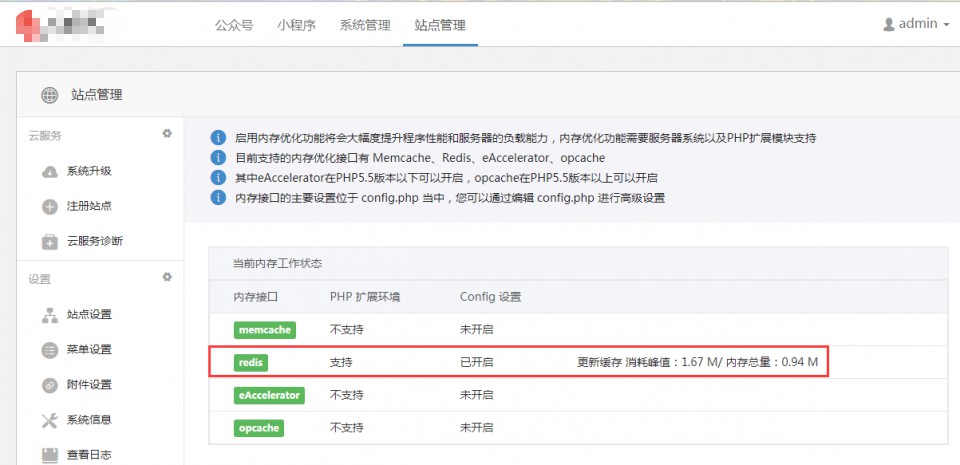960x465 pixels.
Task: Click the cloud icon beside 系统升级
Action: 49,171
